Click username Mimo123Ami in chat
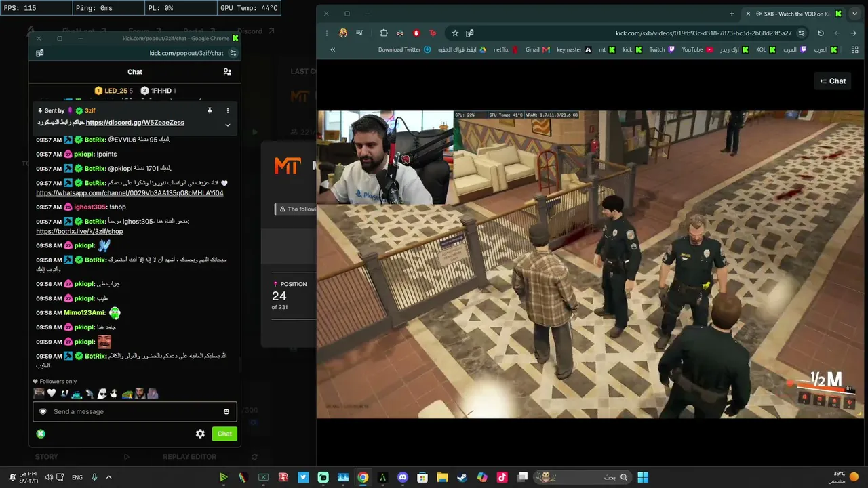 84,313
